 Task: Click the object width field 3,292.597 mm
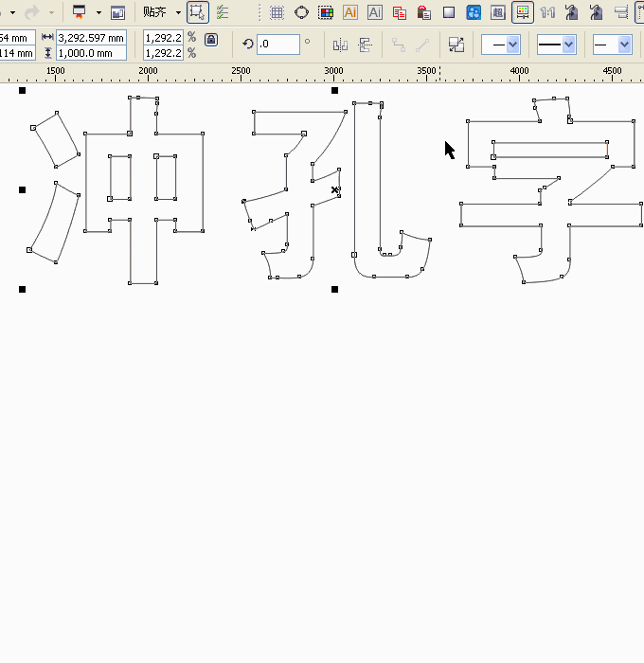pyautogui.click(x=91, y=37)
